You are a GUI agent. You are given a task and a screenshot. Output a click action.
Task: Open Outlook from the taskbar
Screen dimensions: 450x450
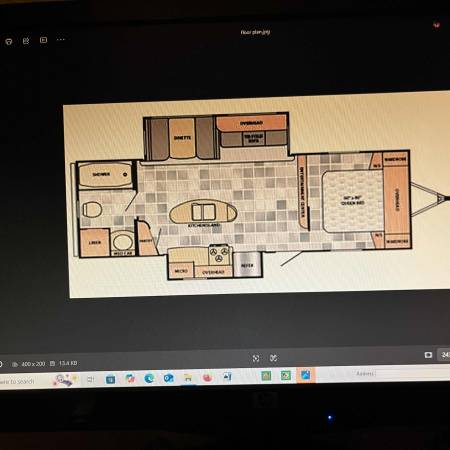click(x=169, y=378)
